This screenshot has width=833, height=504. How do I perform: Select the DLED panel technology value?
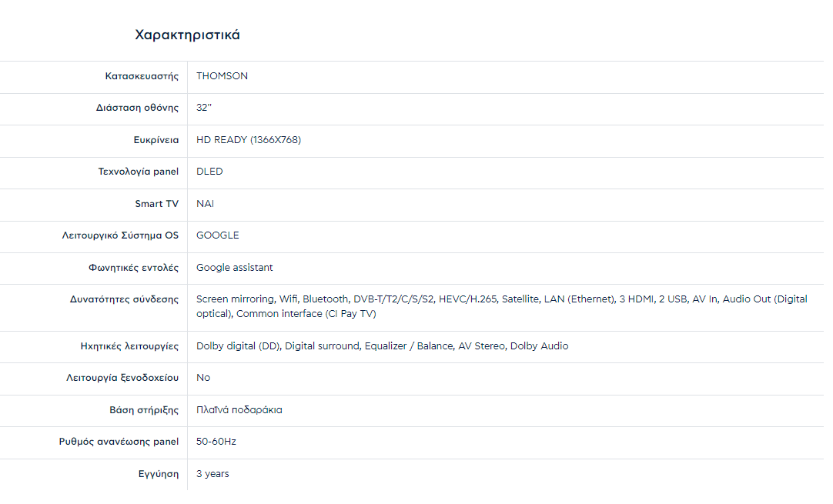(x=209, y=172)
